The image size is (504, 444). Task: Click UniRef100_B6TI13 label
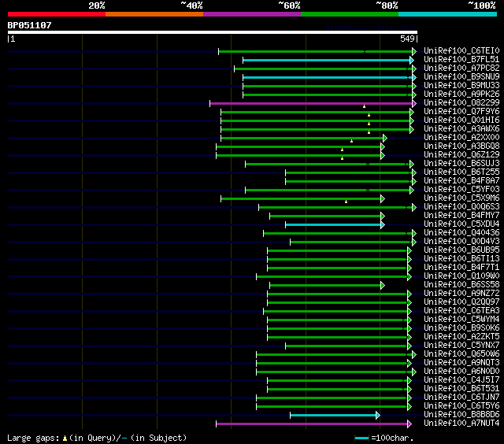point(461,259)
